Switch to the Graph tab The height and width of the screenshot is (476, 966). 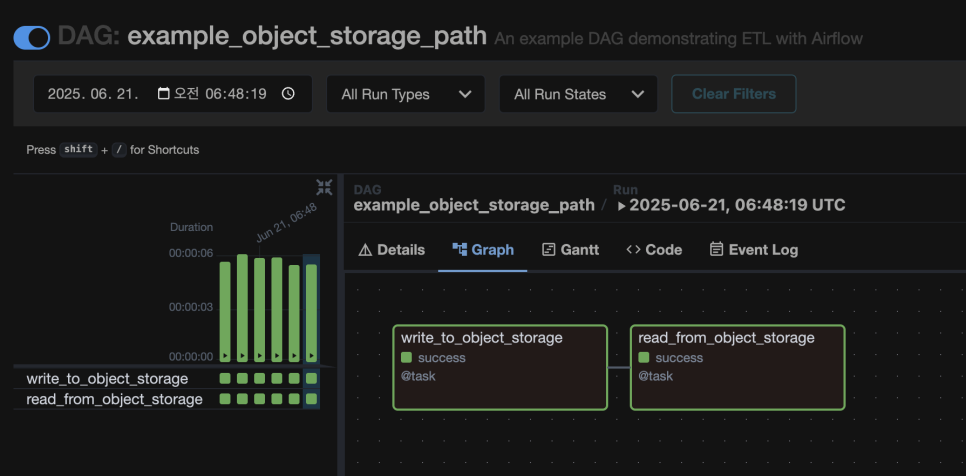[x=483, y=249]
